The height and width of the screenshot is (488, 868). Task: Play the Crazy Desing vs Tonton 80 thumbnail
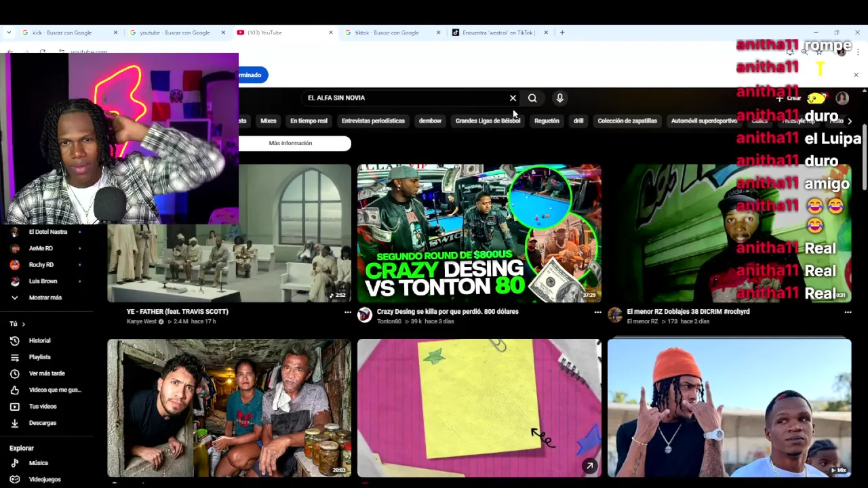[479, 232]
